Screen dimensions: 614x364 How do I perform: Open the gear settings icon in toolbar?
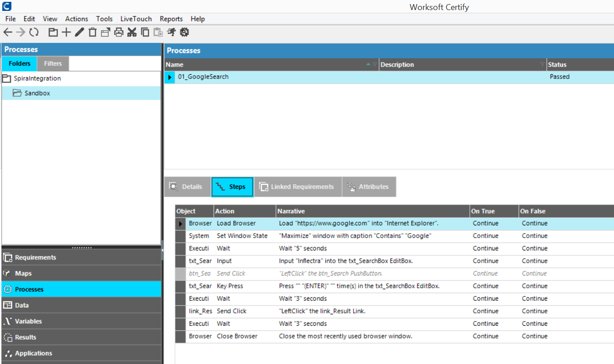[x=184, y=32]
